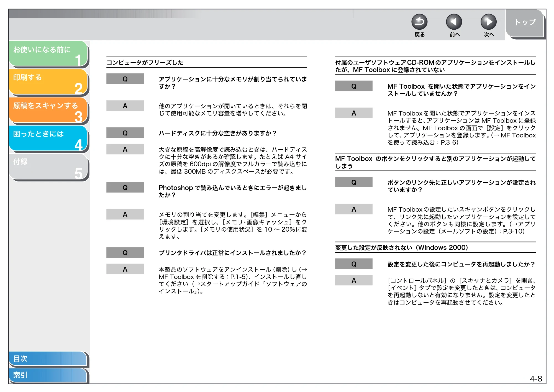554x392 pixels.
Task: Click the A label beside the 300MB disk answer
Action: 125,149
